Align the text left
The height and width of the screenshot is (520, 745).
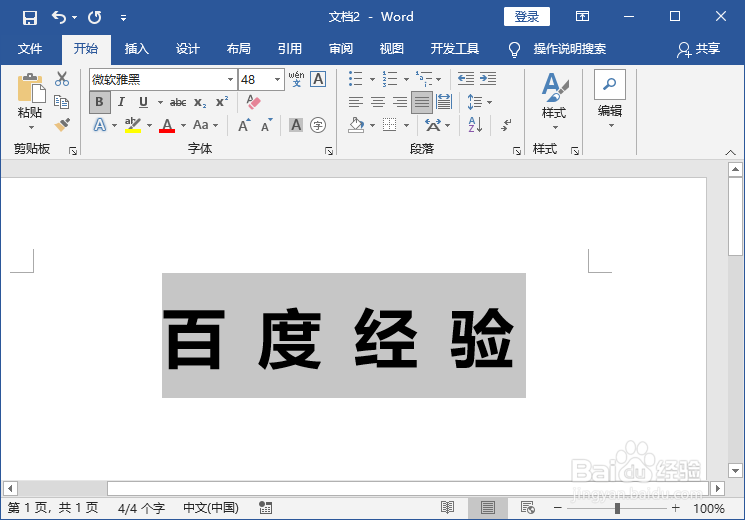pyautogui.click(x=355, y=102)
